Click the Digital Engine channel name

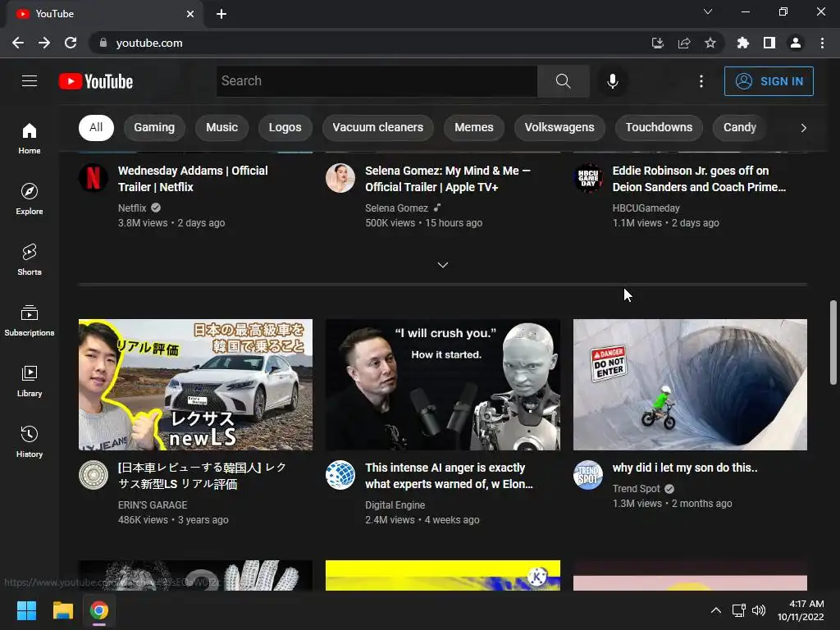395,505
